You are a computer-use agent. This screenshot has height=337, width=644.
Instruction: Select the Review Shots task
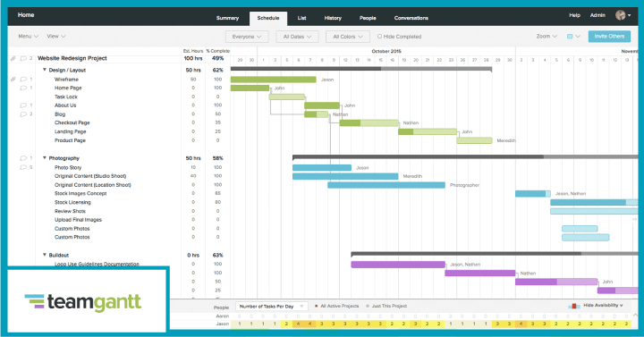[70, 211]
